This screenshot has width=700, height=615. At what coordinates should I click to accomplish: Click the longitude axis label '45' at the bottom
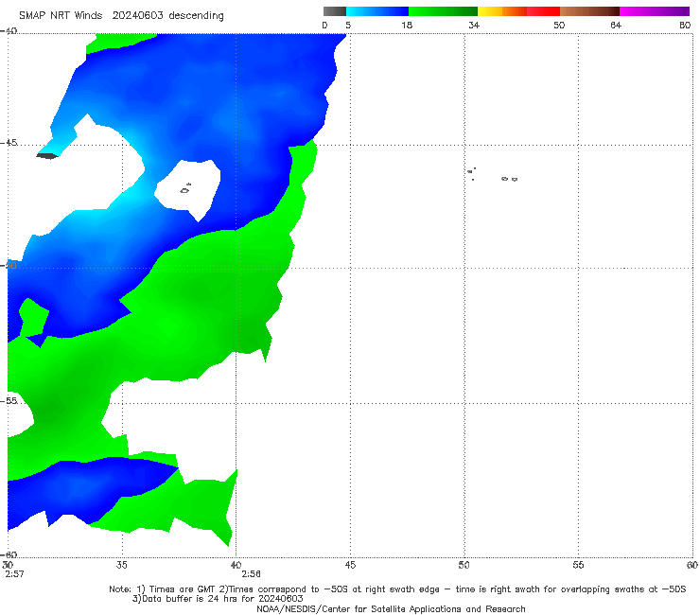point(350,565)
